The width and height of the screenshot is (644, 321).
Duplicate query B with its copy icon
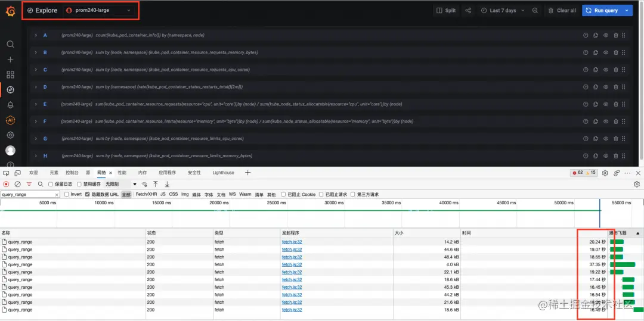[596, 52]
